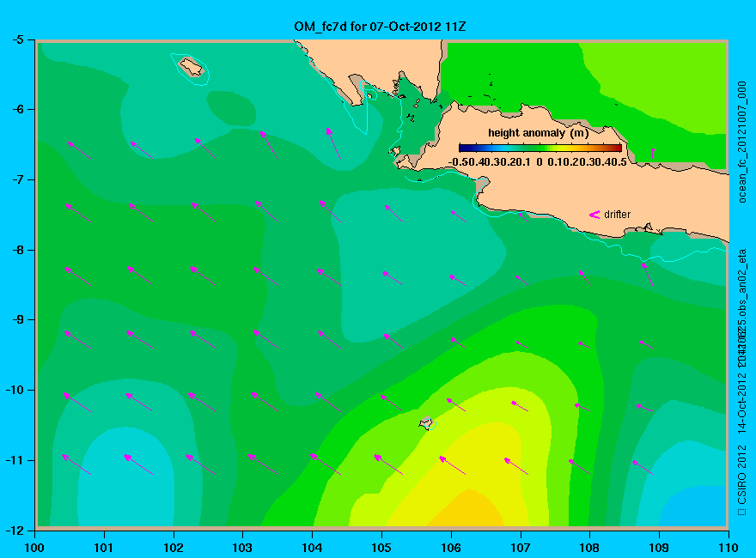The height and width of the screenshot is (558, 756).
Task: Click longitude label '107' on x-axis
Action: (x=521, y=548)
